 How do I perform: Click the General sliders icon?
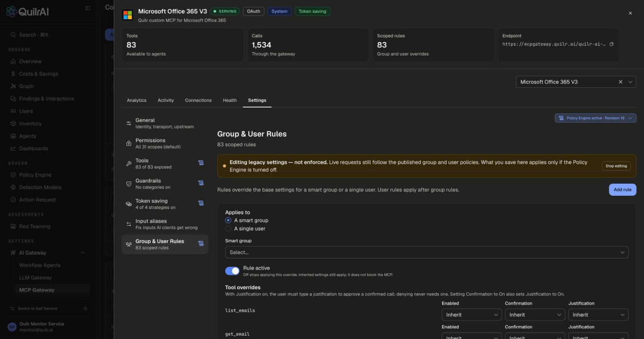click(129, 123)
